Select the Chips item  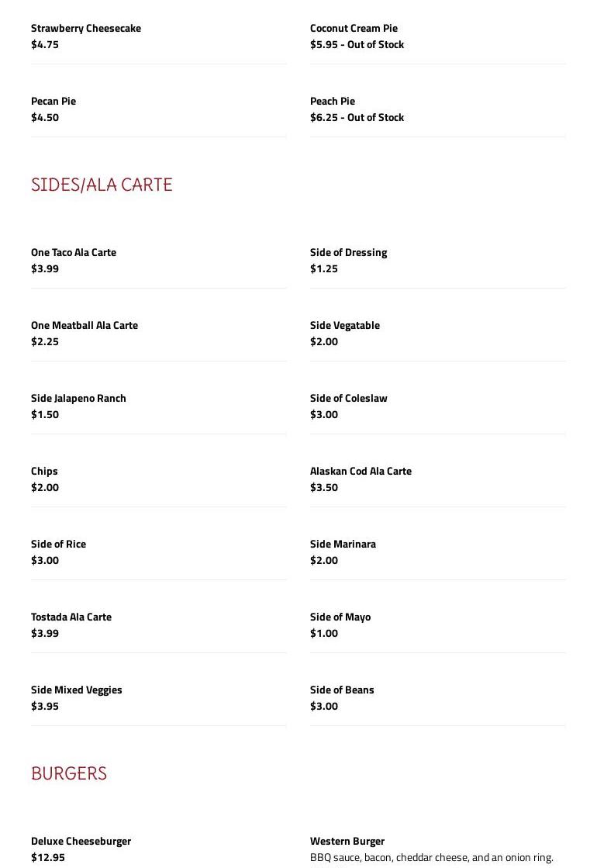(x=44, y=472)
